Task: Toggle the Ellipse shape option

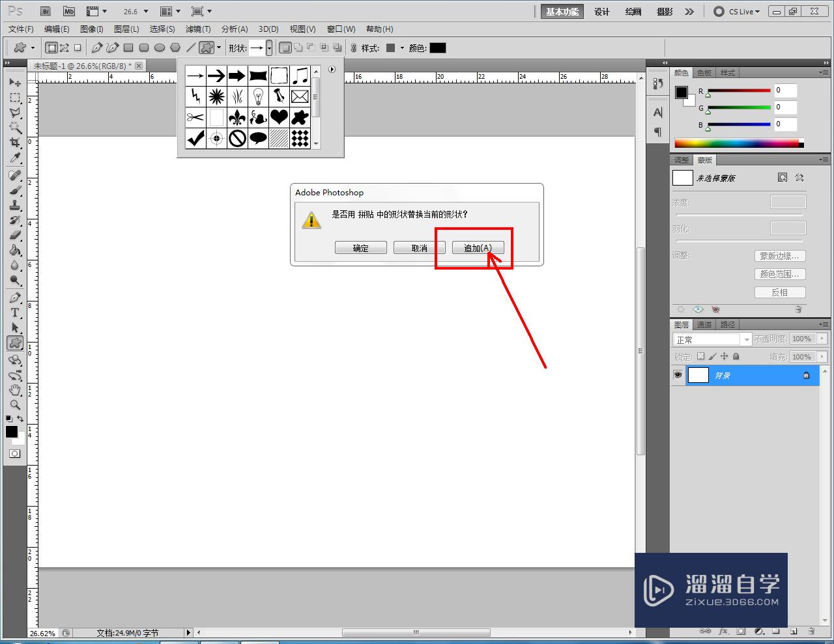Action: (x=160, y=48)
